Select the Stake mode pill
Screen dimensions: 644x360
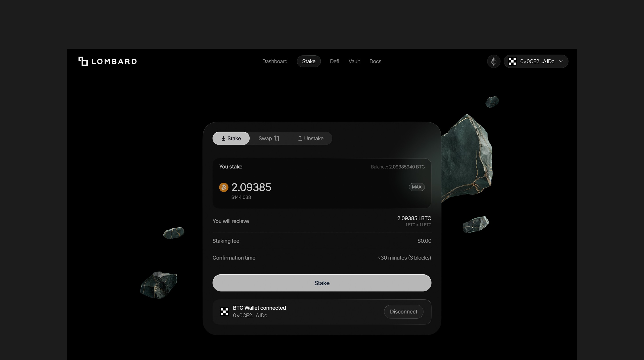pyautogui.click(x=231, y=138)
